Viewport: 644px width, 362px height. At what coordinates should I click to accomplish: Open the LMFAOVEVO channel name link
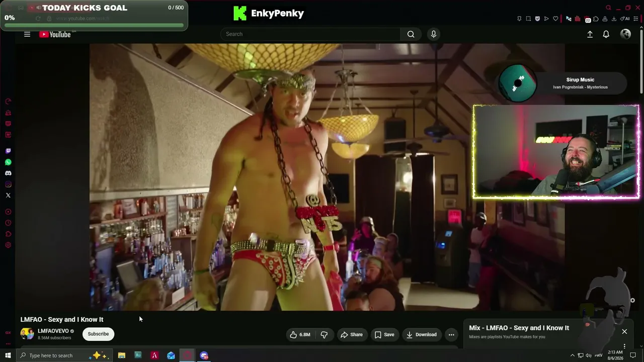coord(53,331)
